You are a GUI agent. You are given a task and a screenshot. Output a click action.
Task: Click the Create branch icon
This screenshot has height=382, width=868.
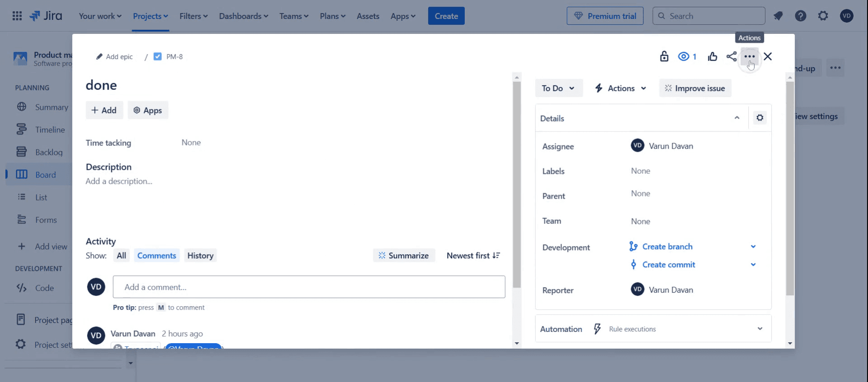[x=633, y=247]
